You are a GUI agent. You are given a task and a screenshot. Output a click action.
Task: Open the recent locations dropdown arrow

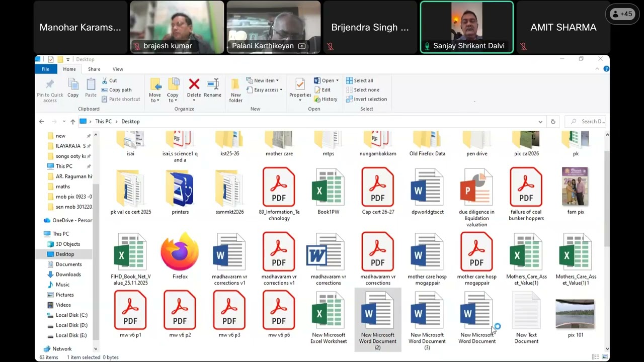pos(64,122)
